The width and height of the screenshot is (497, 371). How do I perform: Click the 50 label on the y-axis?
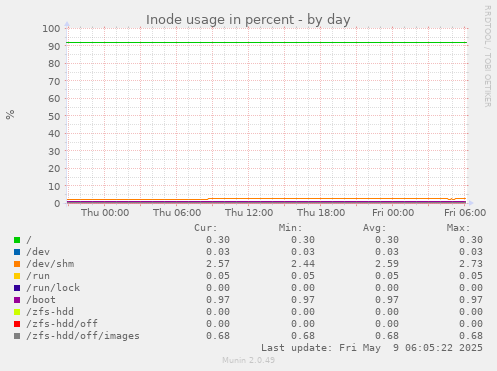(x=54, y=116)
